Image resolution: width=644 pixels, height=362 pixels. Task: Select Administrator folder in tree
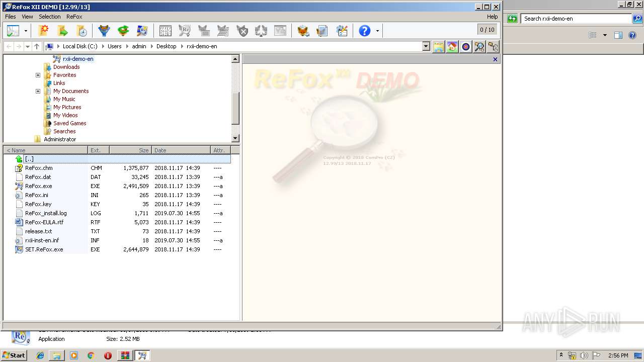coord(60,139)
